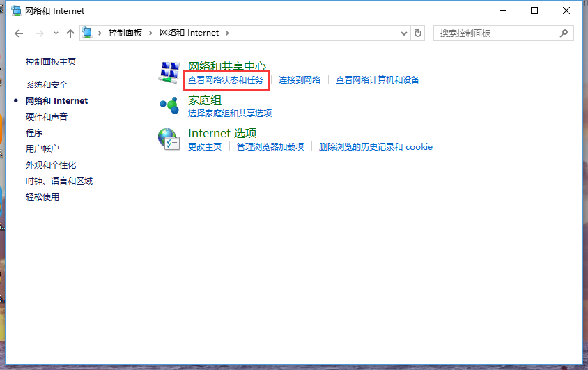Screen dimensions: 588x370
Task: Close the 网络和 Internet window
Action: 566,10
